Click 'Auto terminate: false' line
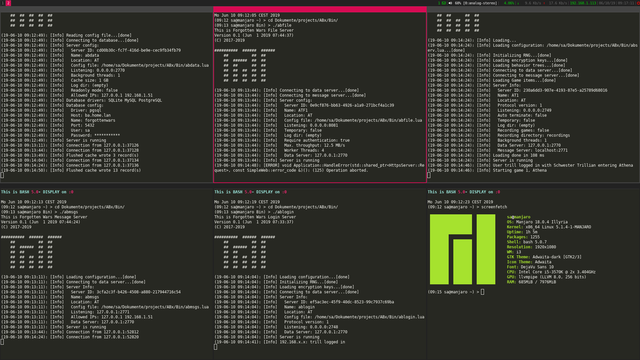This screenshot has width=640, height=360. 522,115
